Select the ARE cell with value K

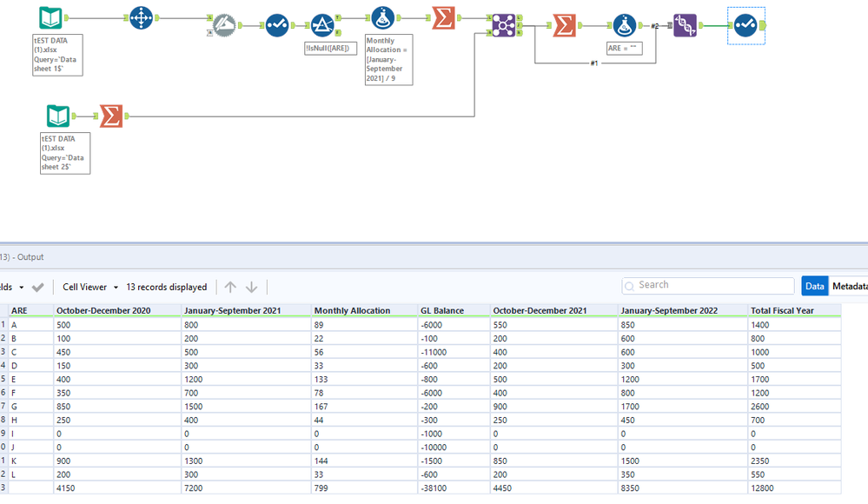point(31,461)
